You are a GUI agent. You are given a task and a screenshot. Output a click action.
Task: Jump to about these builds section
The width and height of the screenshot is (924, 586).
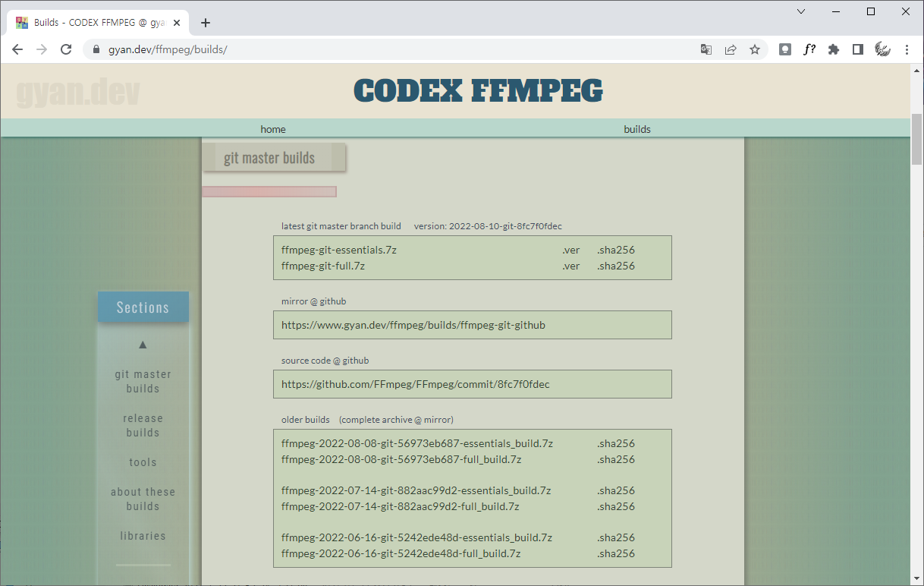click(143, 499)
